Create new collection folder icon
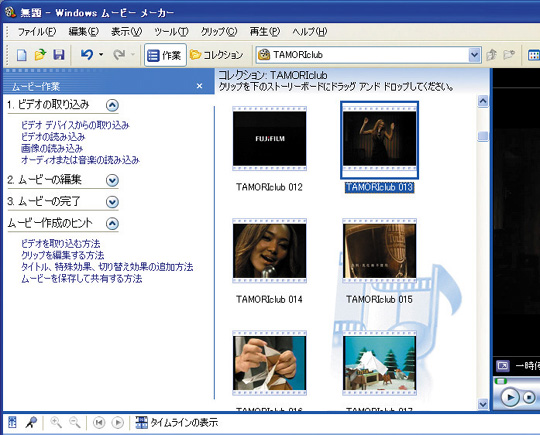Image resolution: width=540 pixels, height=435 pixels. 509,54
